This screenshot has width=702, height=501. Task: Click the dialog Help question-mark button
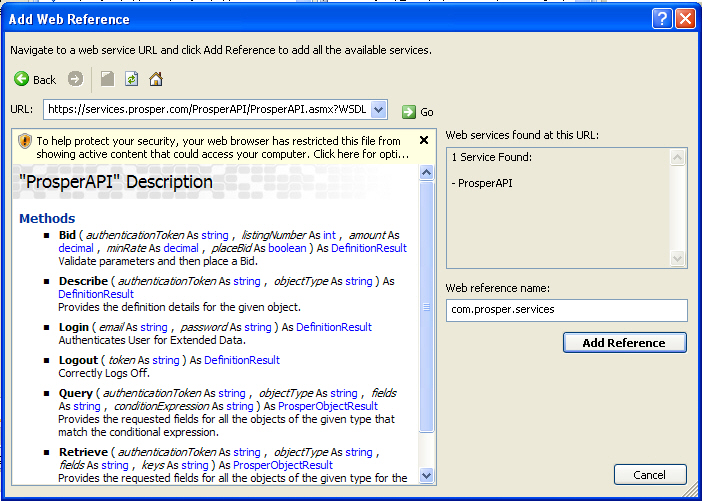(x=662, y=19)
